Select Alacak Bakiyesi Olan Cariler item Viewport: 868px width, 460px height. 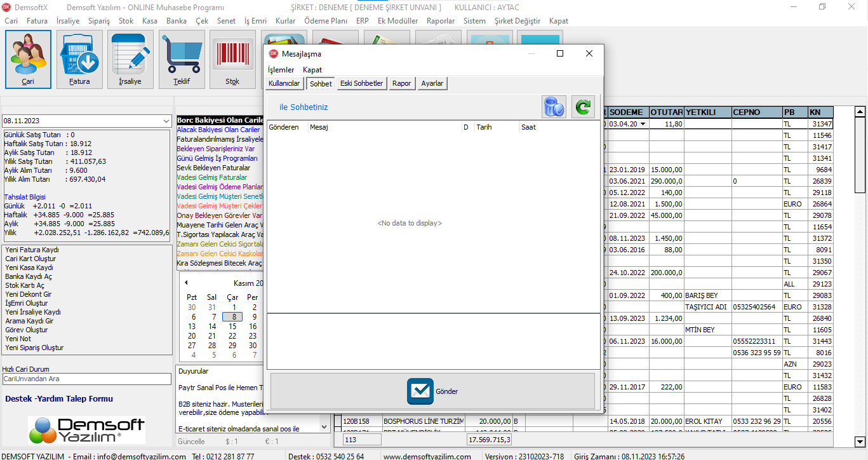click(x=218, y=130)
